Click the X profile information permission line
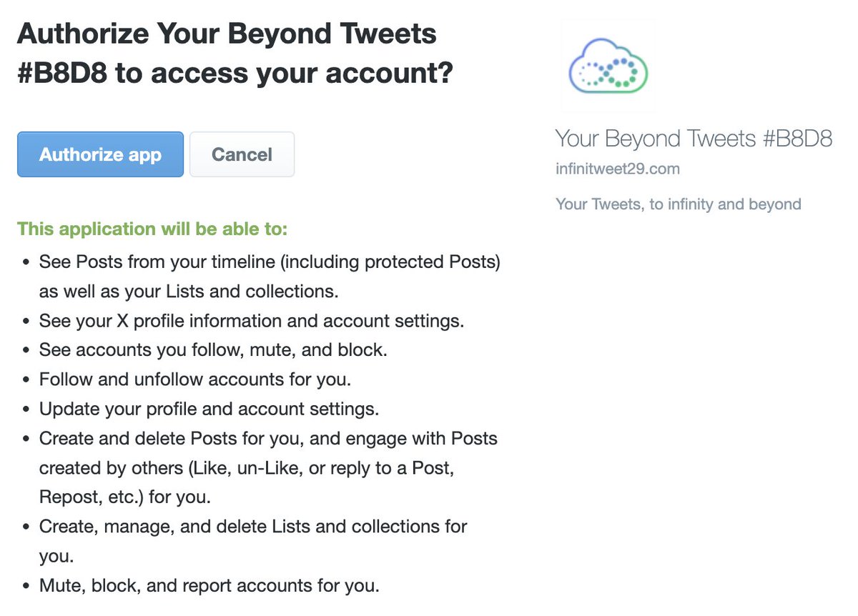This screenshot has height=616, width=858. tap(252, 322)
